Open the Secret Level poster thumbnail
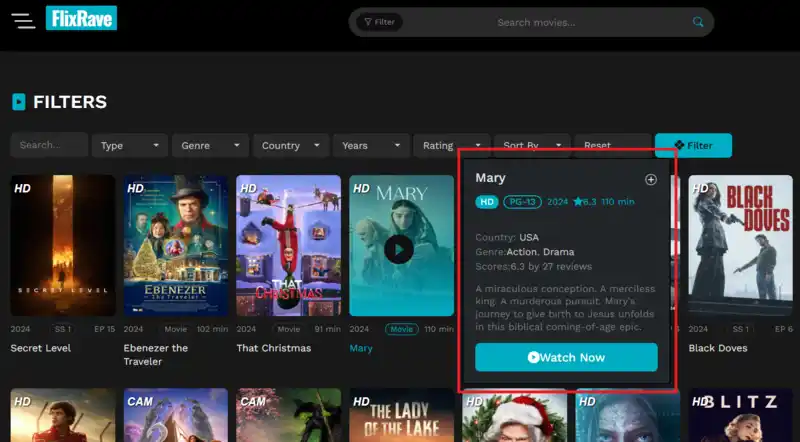Viewport: 800px width, 442px height. [x=63, y=246]
